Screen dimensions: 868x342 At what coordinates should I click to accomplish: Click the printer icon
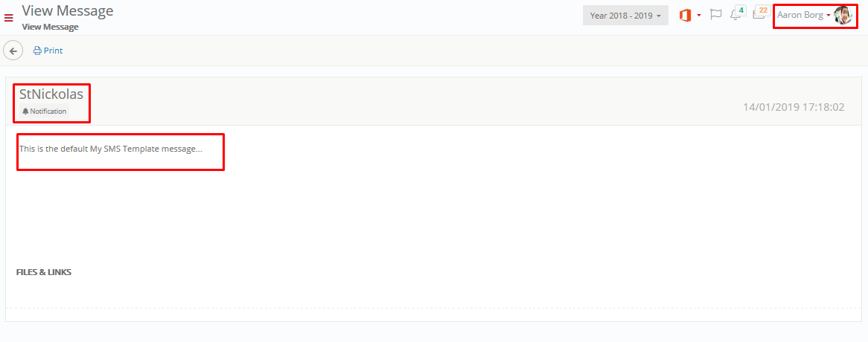click(x=37, y=51)
